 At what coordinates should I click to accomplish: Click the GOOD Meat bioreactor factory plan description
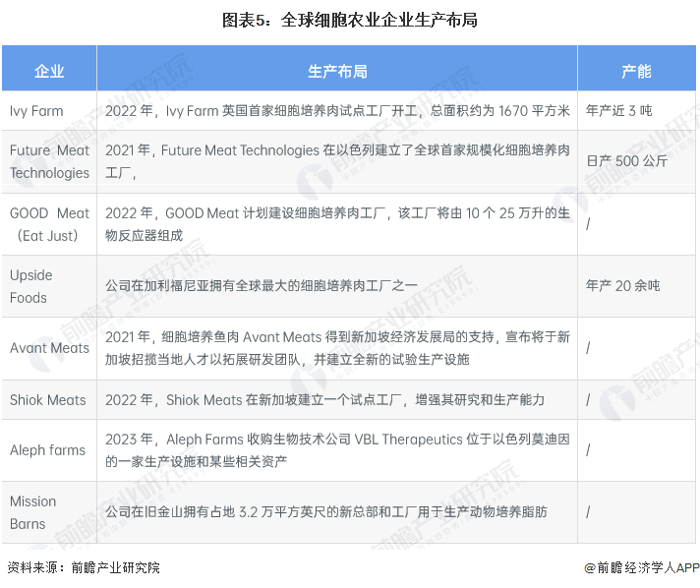click(x=337, y=224)
